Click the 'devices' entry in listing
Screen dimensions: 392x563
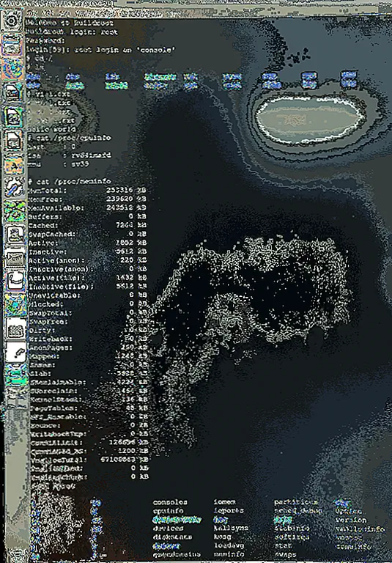168,529
